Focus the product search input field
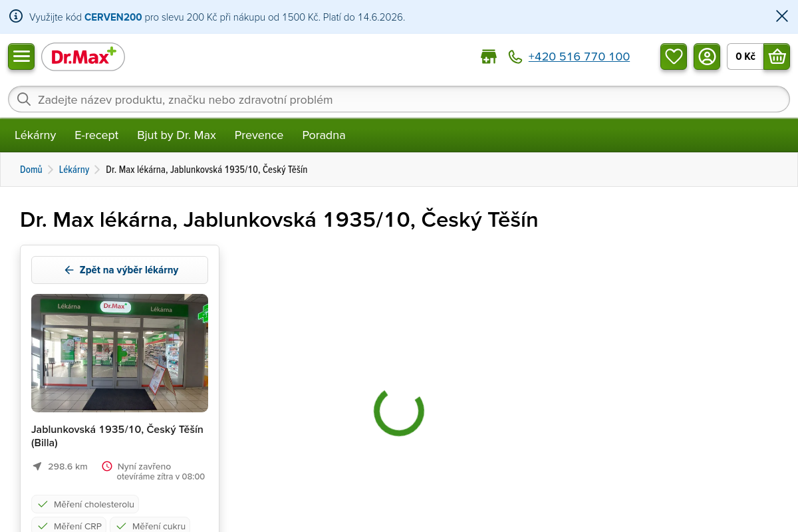 point(399,99)
